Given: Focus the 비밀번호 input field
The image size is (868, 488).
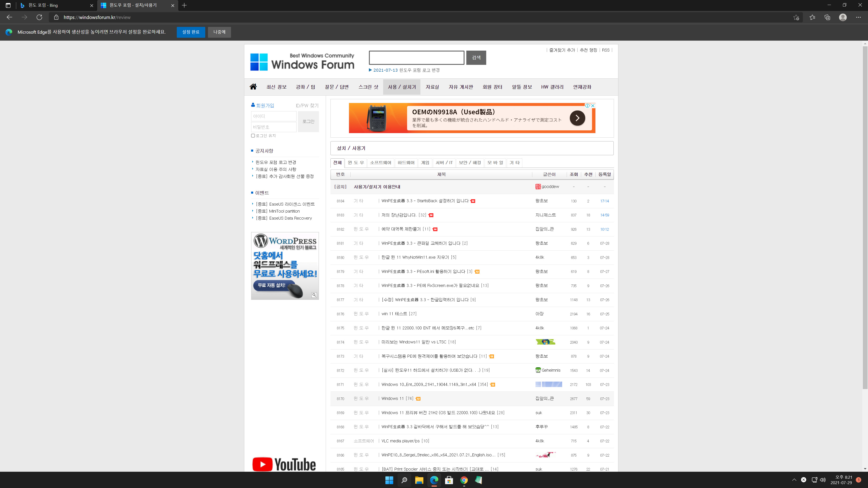Looking at the screenshot, I should pyautogui.click(x=274, y=127).
